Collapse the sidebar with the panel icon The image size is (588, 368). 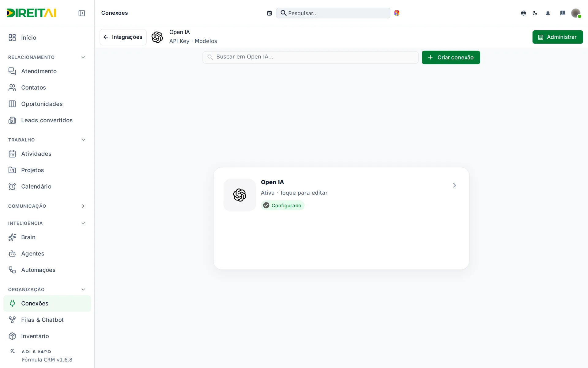pos(81,13)
